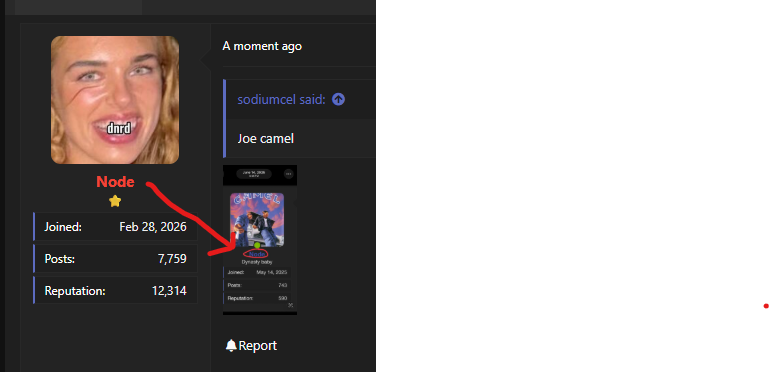Click the dnrd caption on the avatar

click(x=119, y=128)
